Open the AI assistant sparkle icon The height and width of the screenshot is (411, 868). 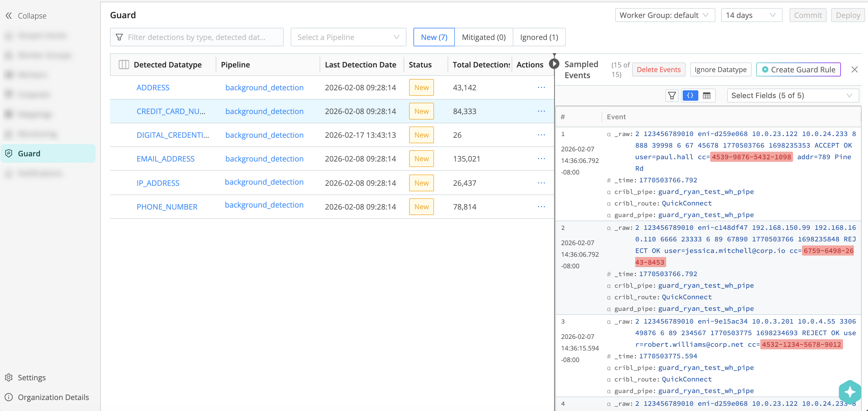click(x=849, y=392)
